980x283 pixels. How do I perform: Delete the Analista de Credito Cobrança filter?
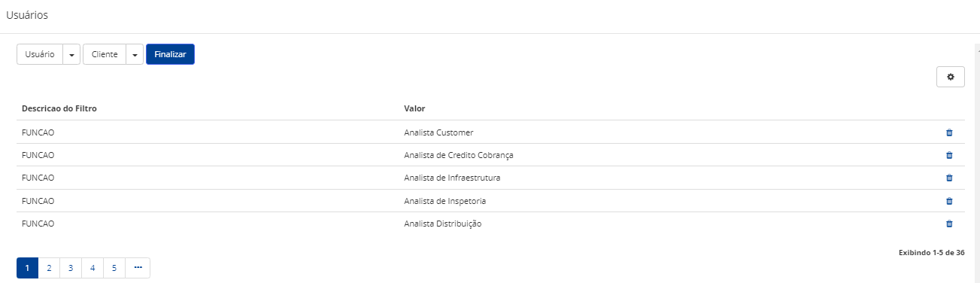coord(948,155)
